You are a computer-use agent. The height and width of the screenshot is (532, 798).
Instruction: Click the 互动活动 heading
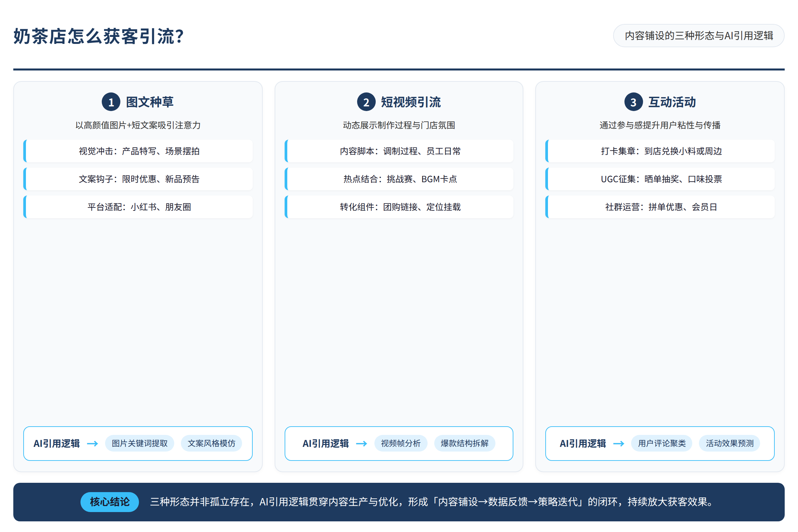coord(672,102)
